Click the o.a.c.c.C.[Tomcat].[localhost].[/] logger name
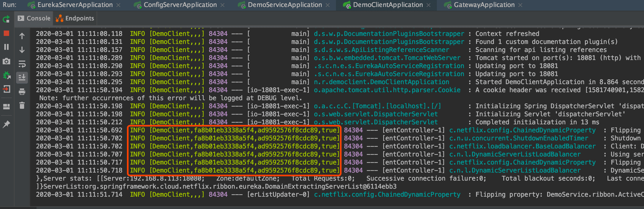 [378, 106]
